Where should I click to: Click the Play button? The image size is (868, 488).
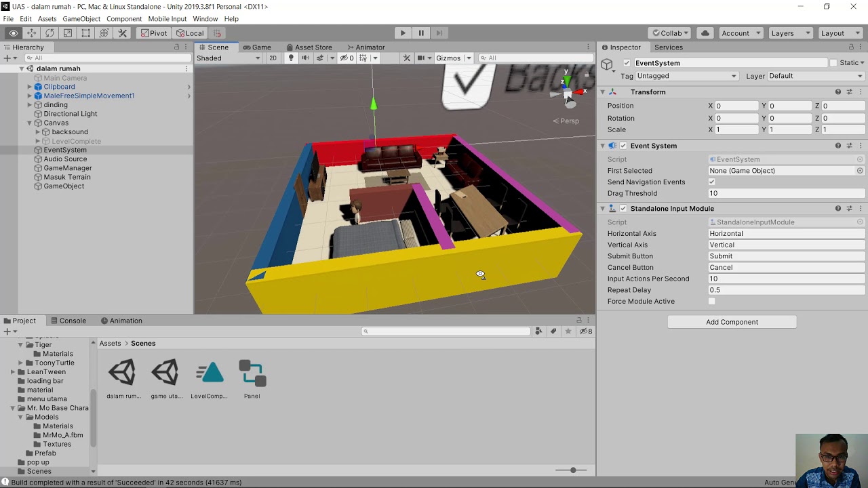click(x=403, y=33)
